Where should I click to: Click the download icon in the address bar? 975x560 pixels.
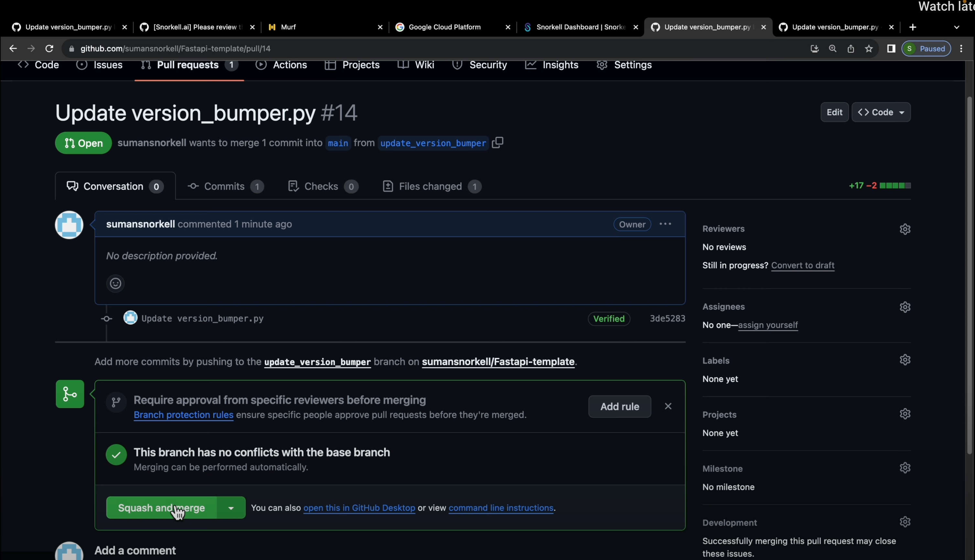pyautogui.click(x=815, y=48)
